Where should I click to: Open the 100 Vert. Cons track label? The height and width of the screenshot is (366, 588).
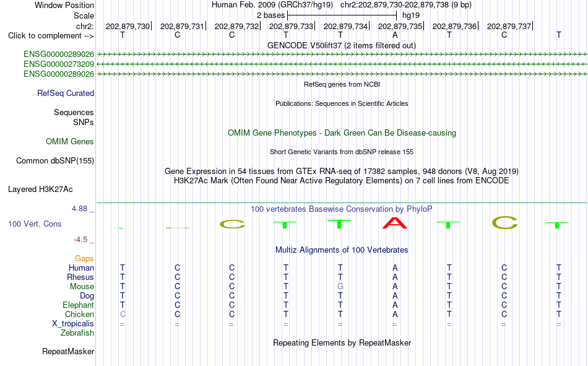click(35, 224)
